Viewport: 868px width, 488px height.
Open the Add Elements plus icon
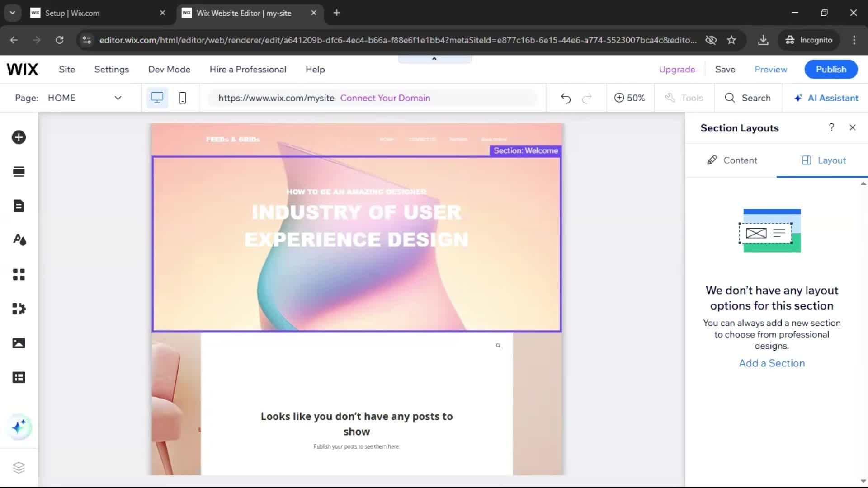click(19, 137)
